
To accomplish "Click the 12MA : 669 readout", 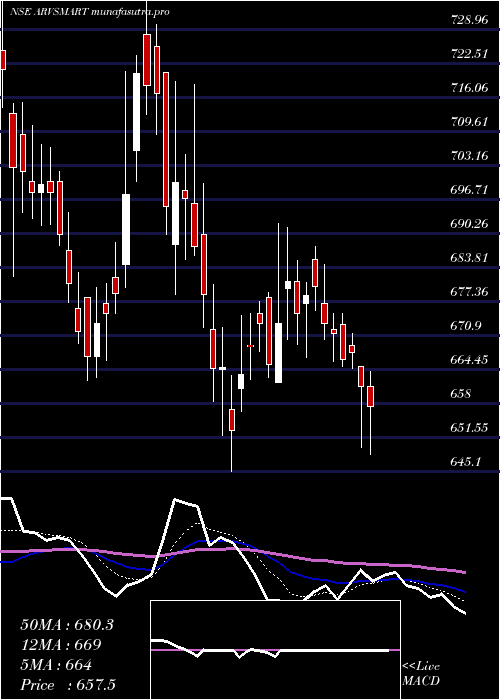I will 61,645.
